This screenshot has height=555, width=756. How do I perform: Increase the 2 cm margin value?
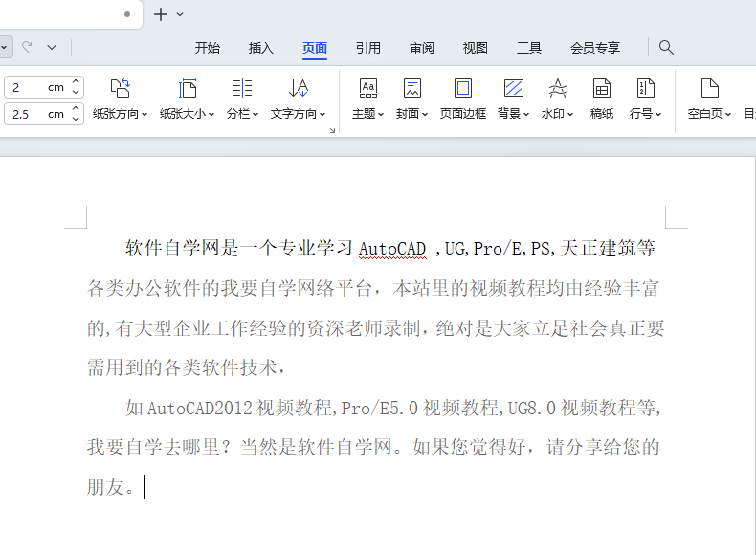76,82
